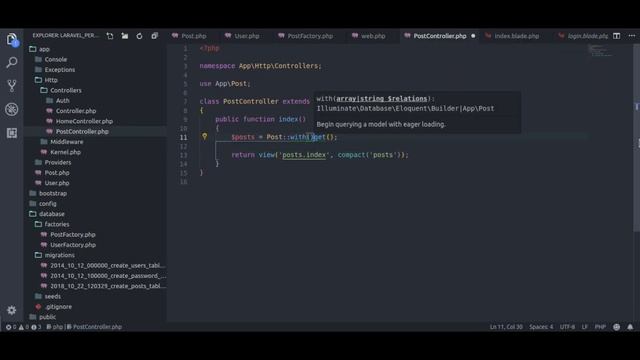Collapse the Controllers folder
Viewport: 640px width, 360px height.
point(66,90)
